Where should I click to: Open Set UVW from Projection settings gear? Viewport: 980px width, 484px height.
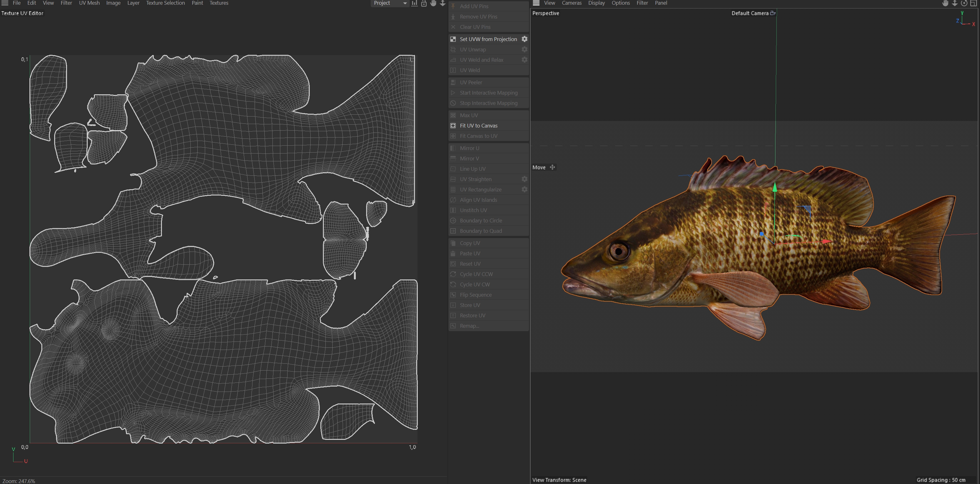click(x=524, y=39)
